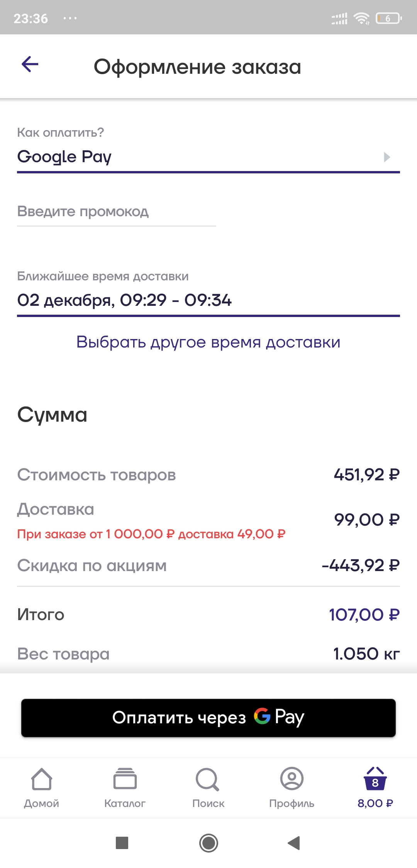Open the cart basket icon

pyautogui.click(x=375, y=778)
